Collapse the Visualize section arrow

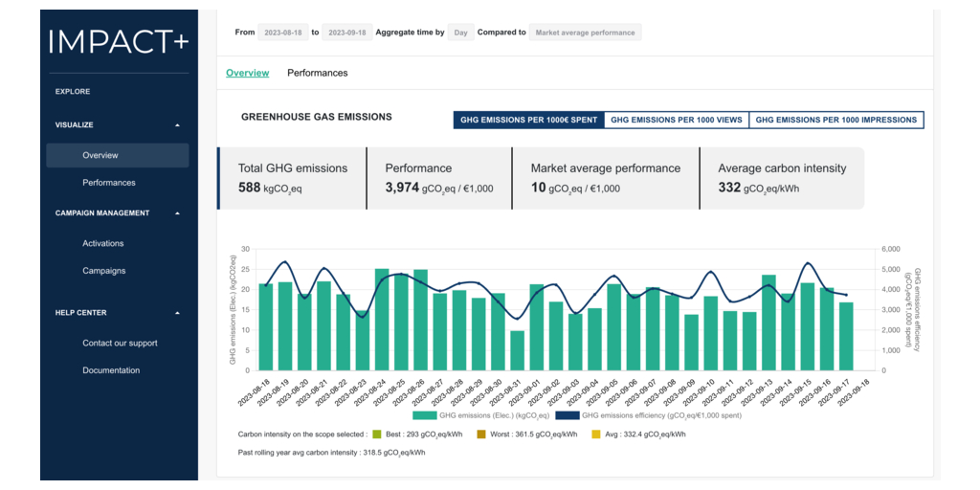click(177, 125)
